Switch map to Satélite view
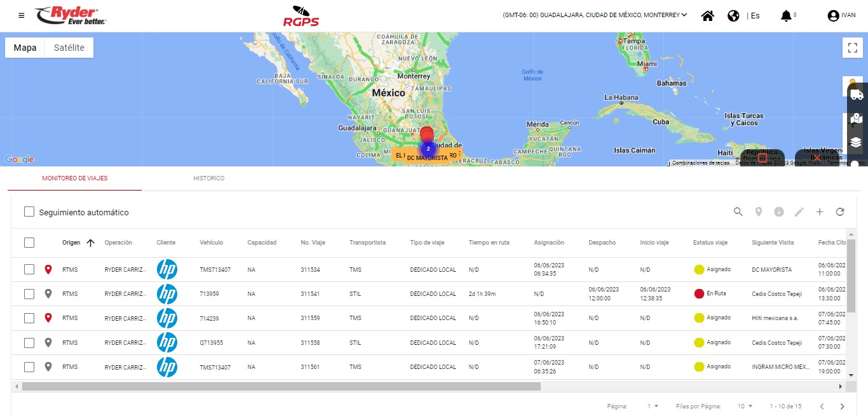 click(69, 48)
